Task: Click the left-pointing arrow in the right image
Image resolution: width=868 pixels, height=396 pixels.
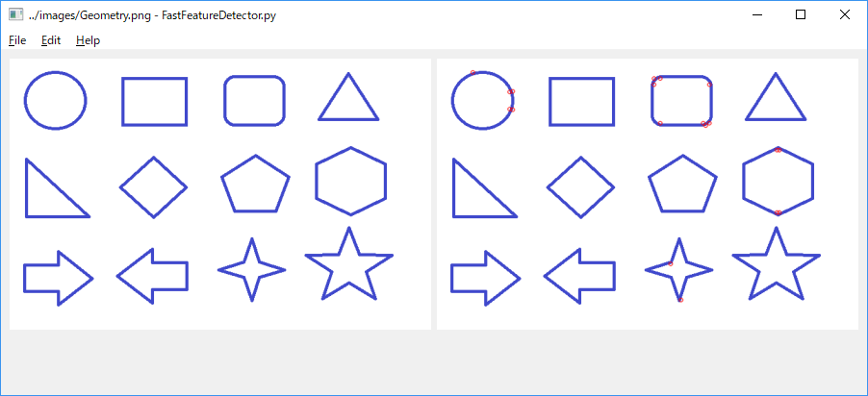Action: [x=579, y=276]
